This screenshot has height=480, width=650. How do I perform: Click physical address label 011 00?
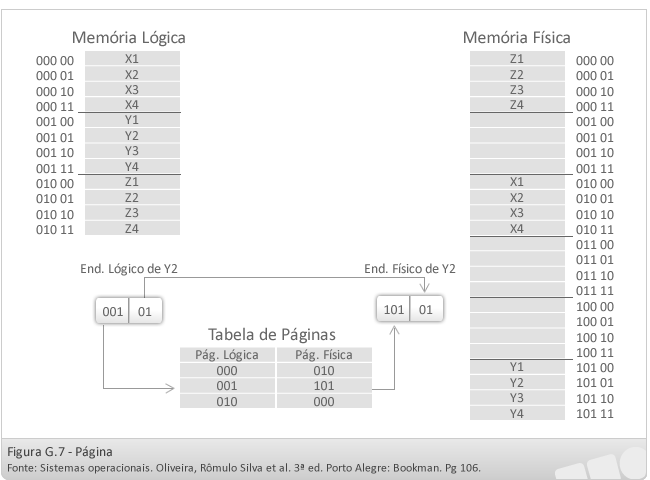click(x=595, y=245)
